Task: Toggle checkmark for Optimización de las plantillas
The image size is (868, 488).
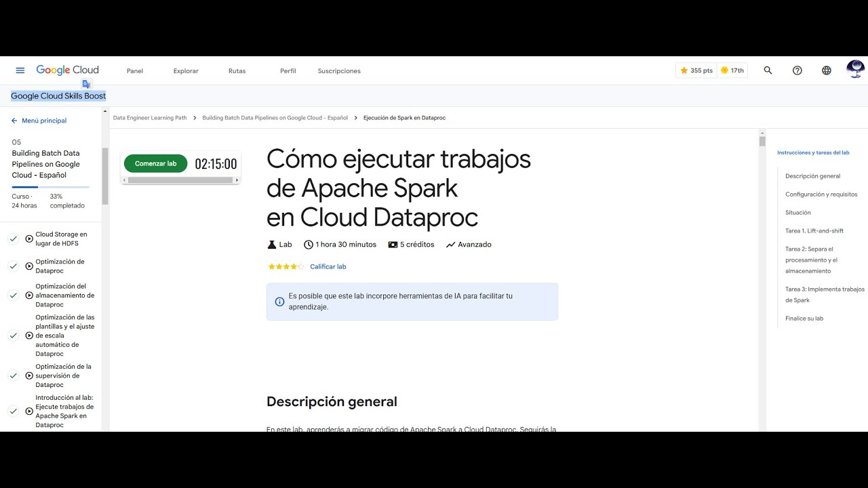Action: (x=13, y=335)
